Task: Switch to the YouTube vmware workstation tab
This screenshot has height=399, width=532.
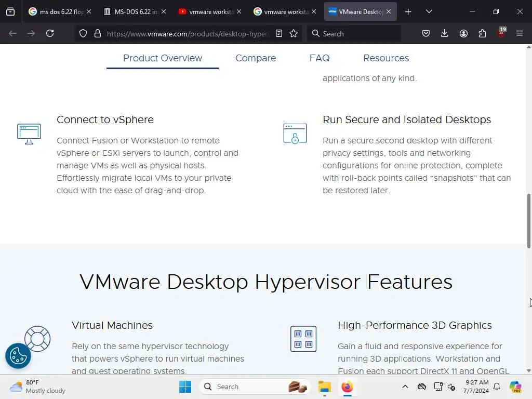Action: [210, 11]
